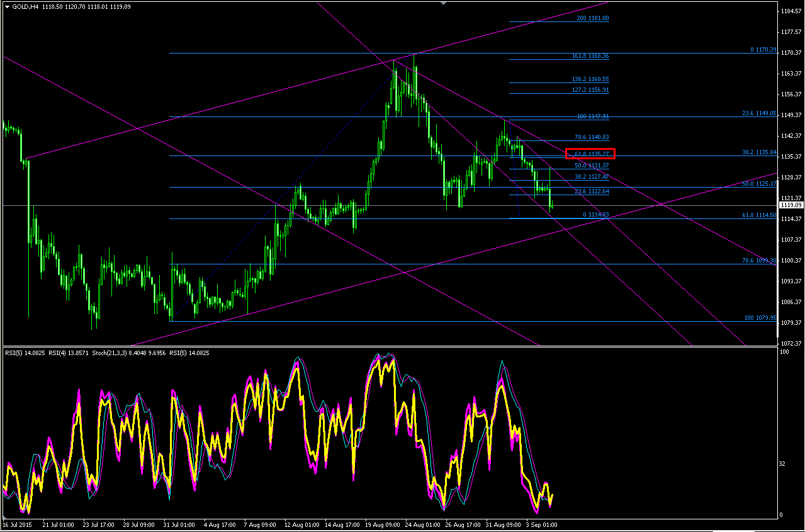Click time axis label 3 Sep 01:00
Screen dimensions: 805x532
tap(542, 524)
